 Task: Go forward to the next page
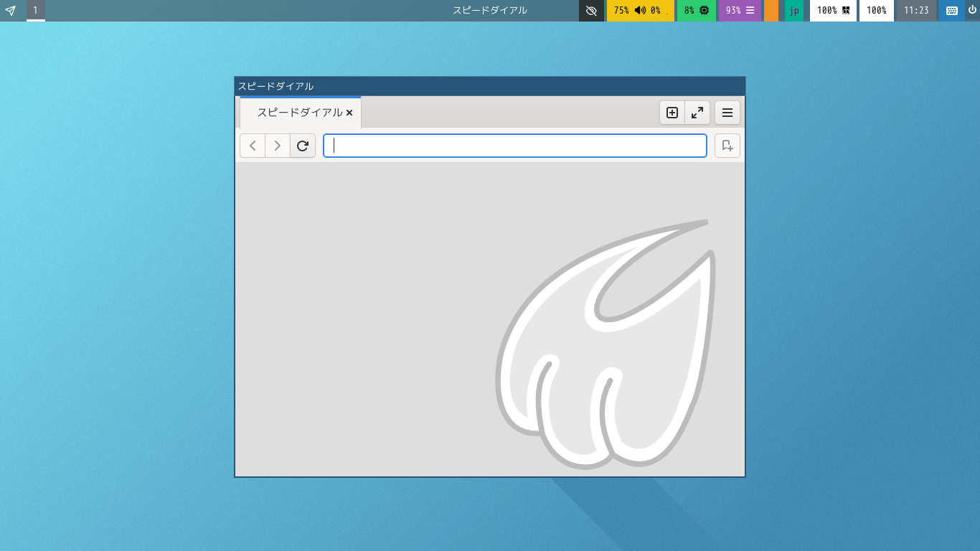(x=278, y=146)
